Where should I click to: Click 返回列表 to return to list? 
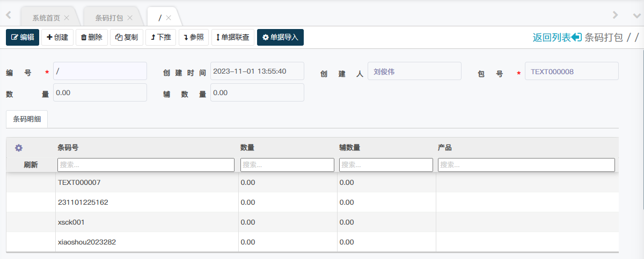557,38
